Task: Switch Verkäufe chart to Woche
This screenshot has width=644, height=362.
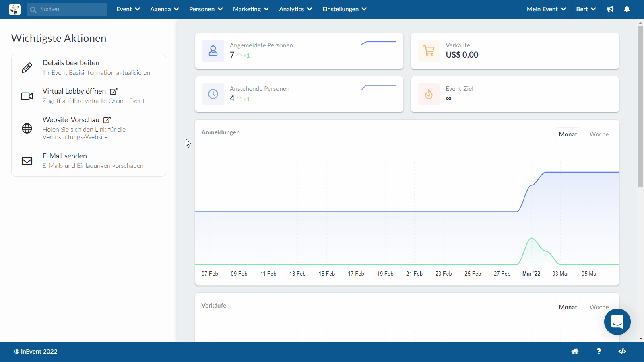Action: pyautogui.click(x=599, y=307)
